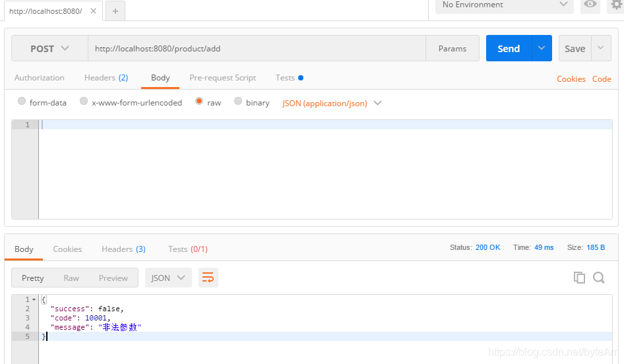Viewport: 624px width, 364px height.
Task: Switch to the Authorization tab
Action: [40, 78]
